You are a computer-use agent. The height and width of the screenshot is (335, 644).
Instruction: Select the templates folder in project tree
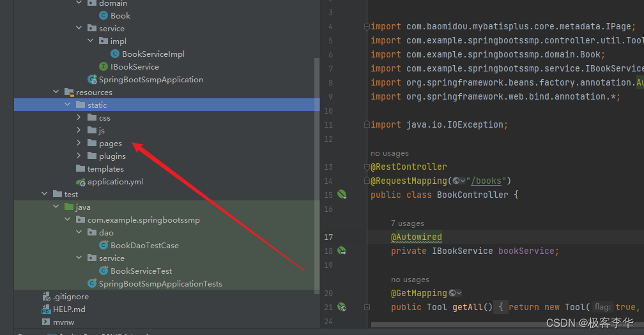click(105, 169)
